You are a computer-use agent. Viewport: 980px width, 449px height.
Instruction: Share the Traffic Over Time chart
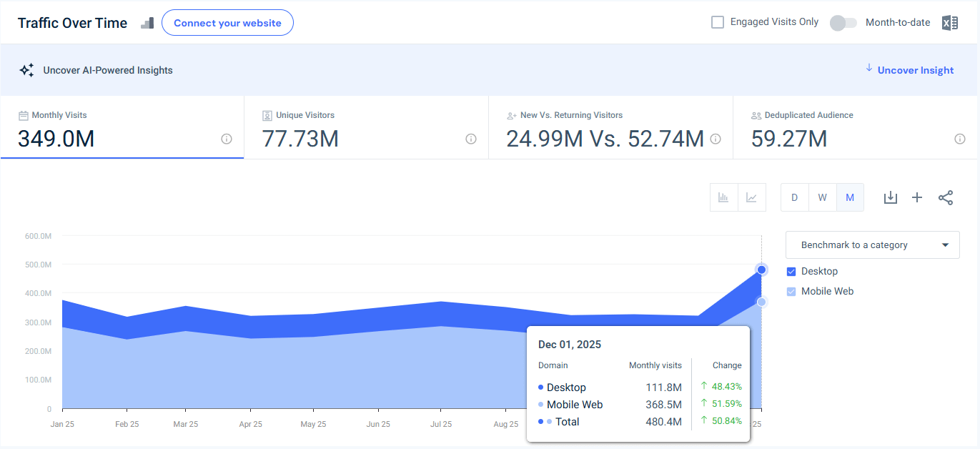946,197
